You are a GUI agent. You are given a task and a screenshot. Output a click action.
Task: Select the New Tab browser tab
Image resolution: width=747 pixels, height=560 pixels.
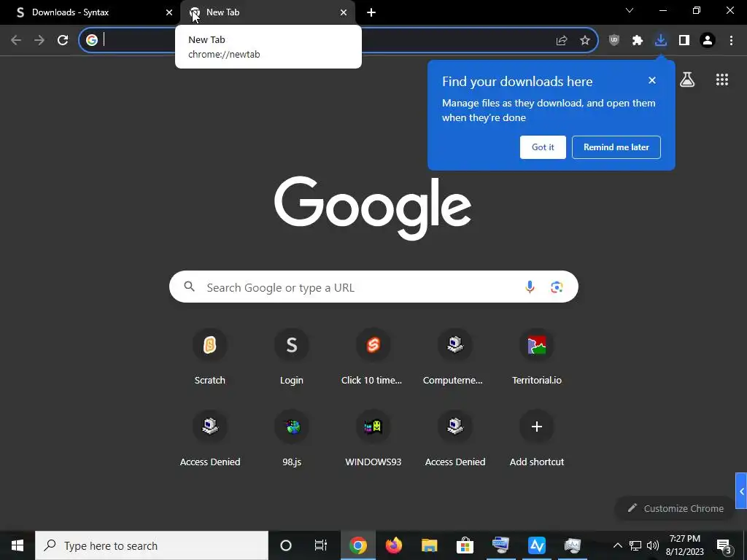click(x=268, y=12)
